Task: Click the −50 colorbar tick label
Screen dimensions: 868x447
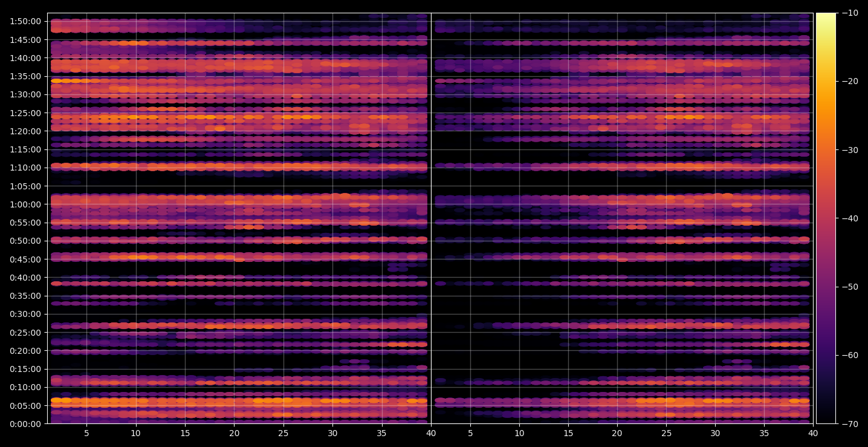Action: coord(849,287)
